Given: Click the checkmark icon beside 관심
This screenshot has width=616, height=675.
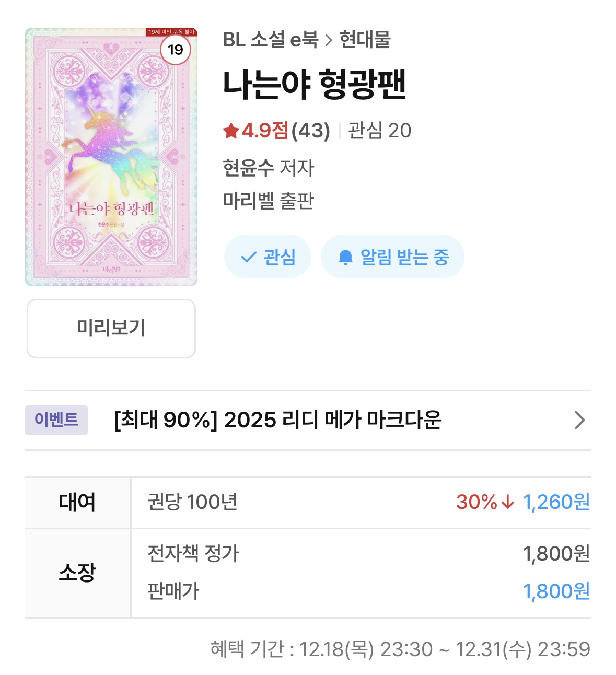Looking at the screenshot, I should point(248,257).
